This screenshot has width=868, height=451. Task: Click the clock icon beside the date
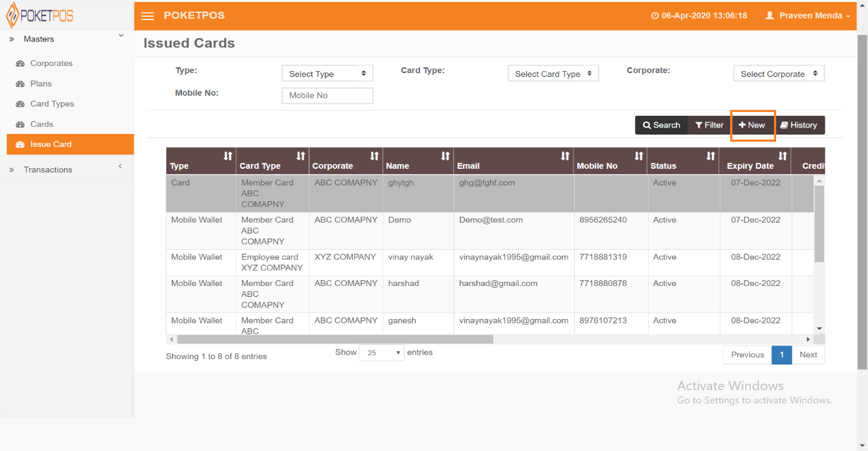click(x=654, y=16)
